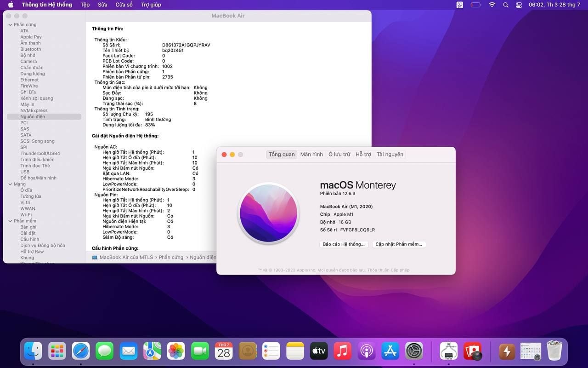This screenshot has height=368, width=588.
Task: Launch Maps from the Dock
Action: (x=152, y=351)
